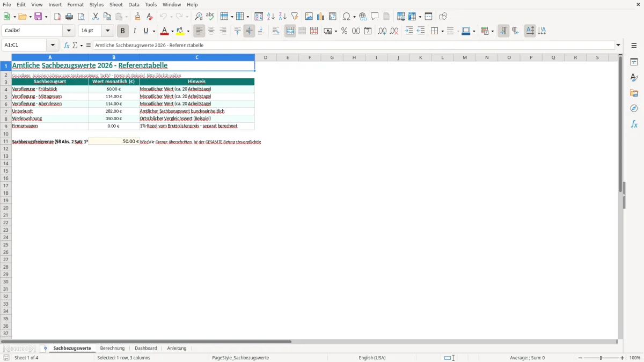The image size is (644, 362).
Task: Expand the background color dropdown arrow
Action: (x=188, y=32)
